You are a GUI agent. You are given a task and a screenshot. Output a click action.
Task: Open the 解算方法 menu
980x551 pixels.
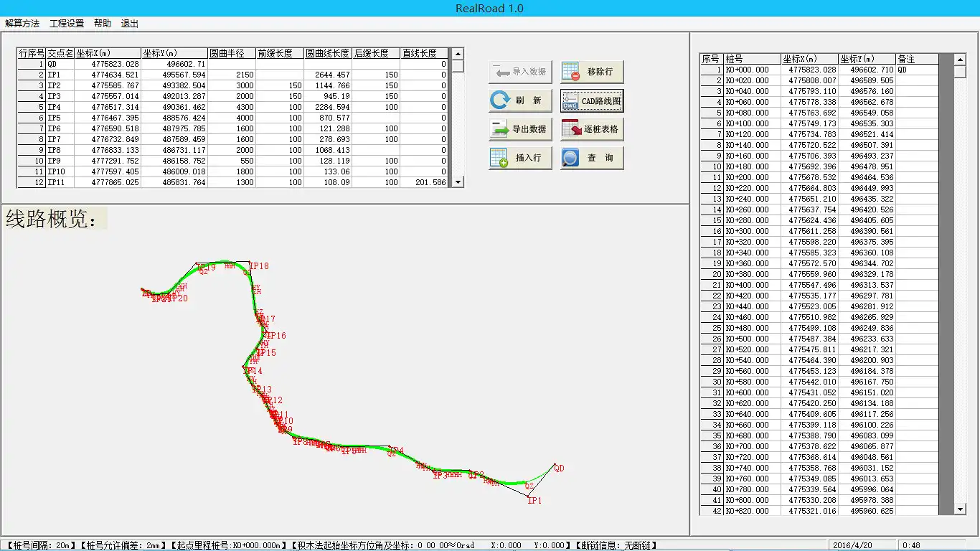22,24
